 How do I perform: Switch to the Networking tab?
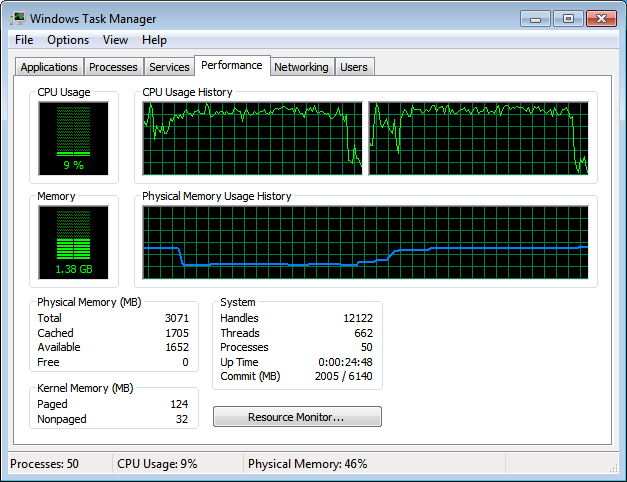click(x=301, y=67)
